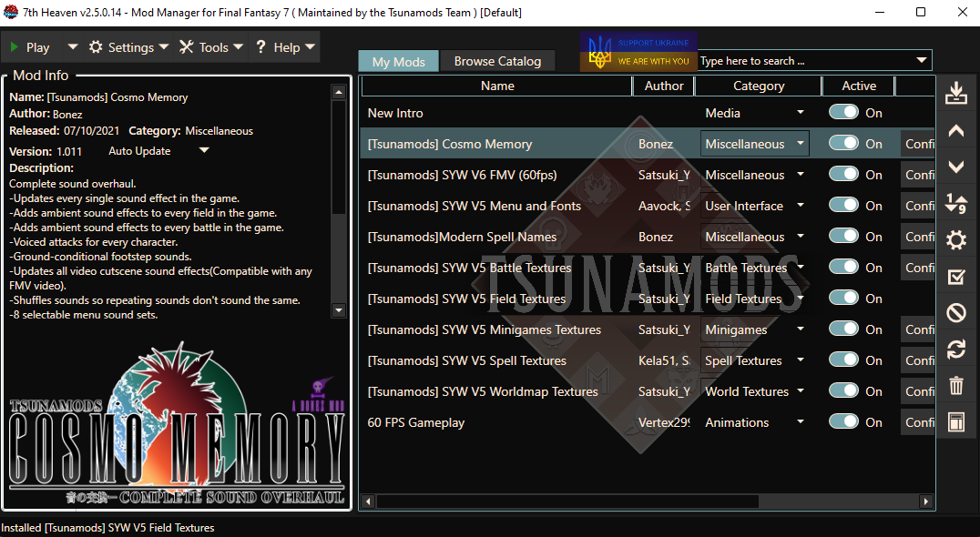
Task: Click the deactivate all mods prohibition icon
Action: 956,312
